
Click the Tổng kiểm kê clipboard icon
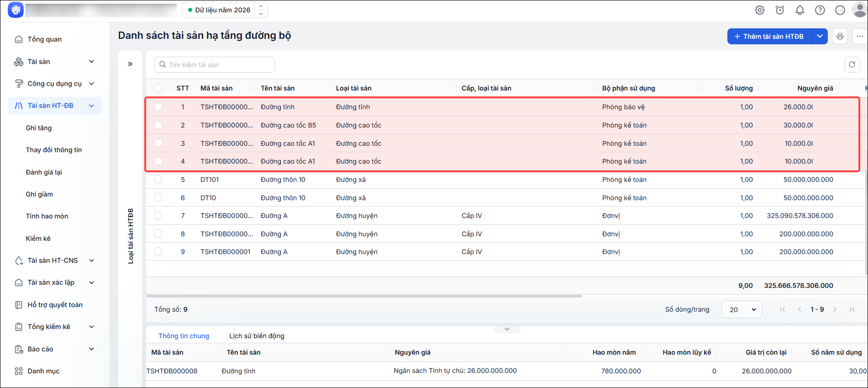(x=19, y=327)
